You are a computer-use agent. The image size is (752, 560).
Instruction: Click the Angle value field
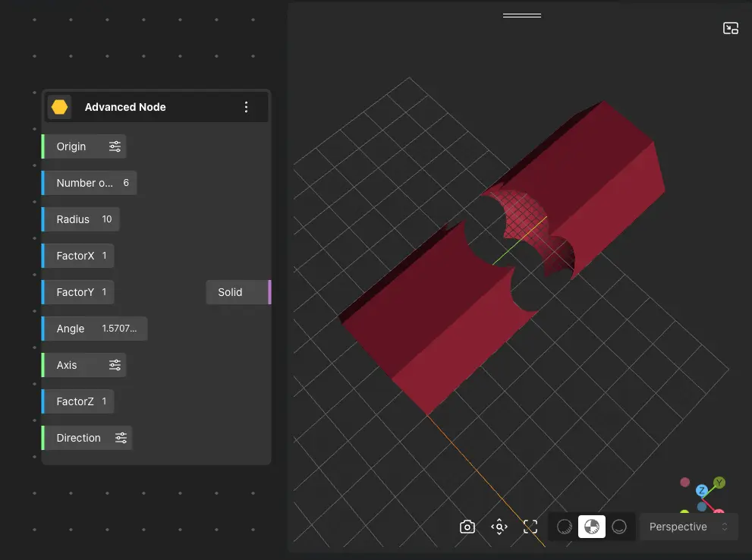tap(119, 329)
